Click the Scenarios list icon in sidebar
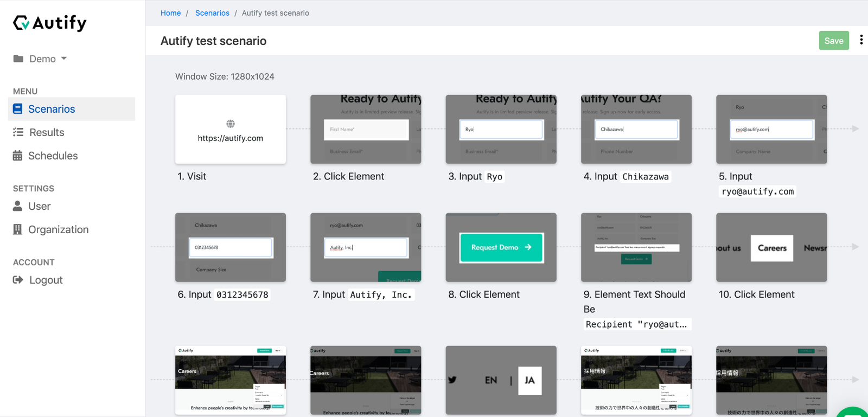868x417 pixels. 18,109
